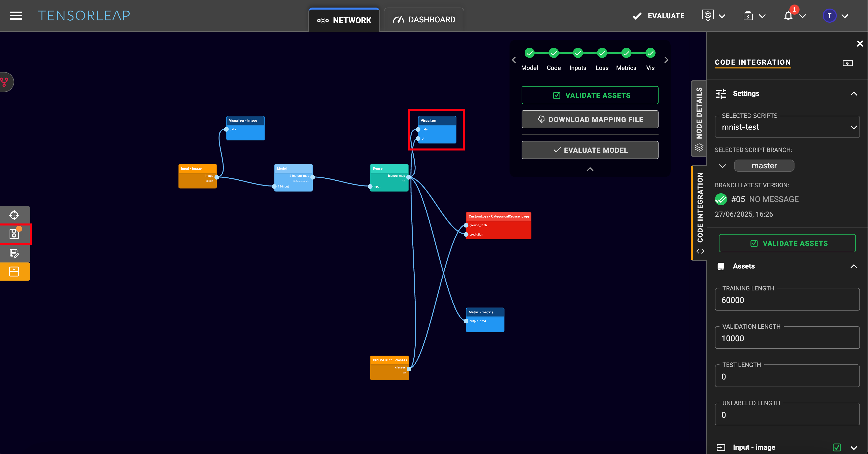Switch to the Dashboard tab
This screenshot has width=868, height=454.
point(424,20)
